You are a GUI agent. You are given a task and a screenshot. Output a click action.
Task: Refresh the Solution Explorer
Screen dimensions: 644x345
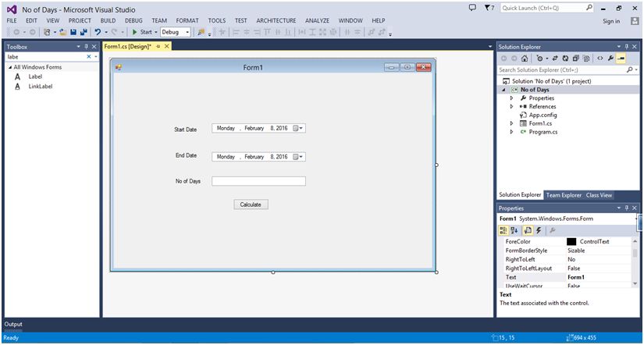[565, 59]
